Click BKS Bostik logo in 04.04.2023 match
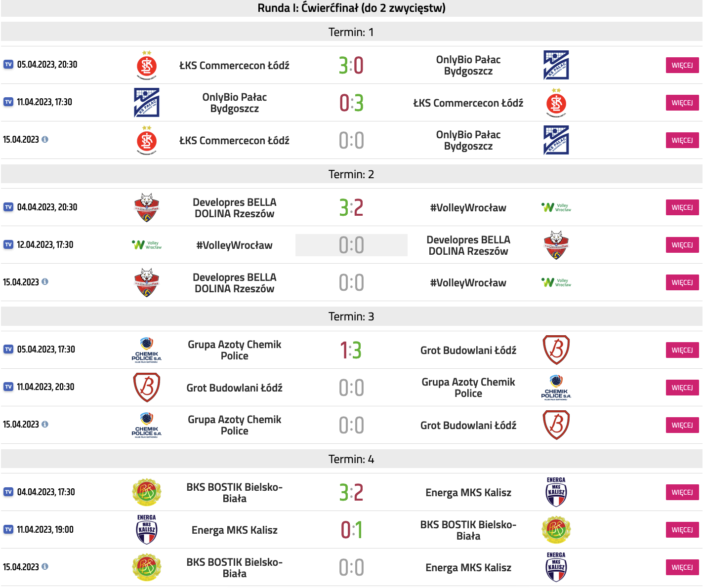The image size is (704, 588). click(x=147, y=492)
